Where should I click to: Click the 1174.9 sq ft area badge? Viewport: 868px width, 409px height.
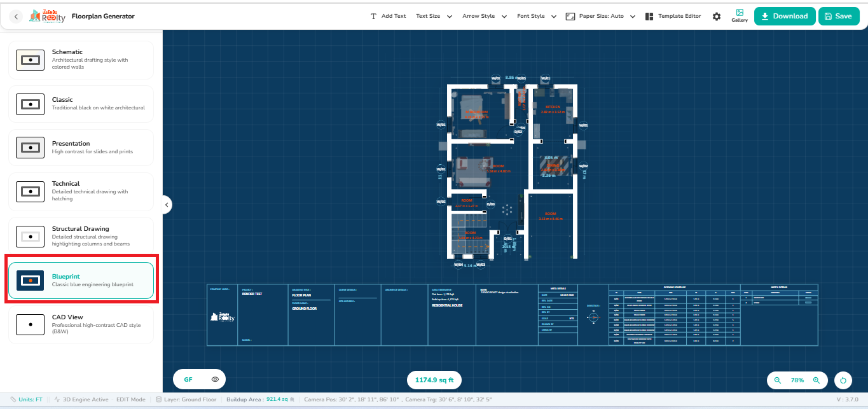click(x=434, y=380)
